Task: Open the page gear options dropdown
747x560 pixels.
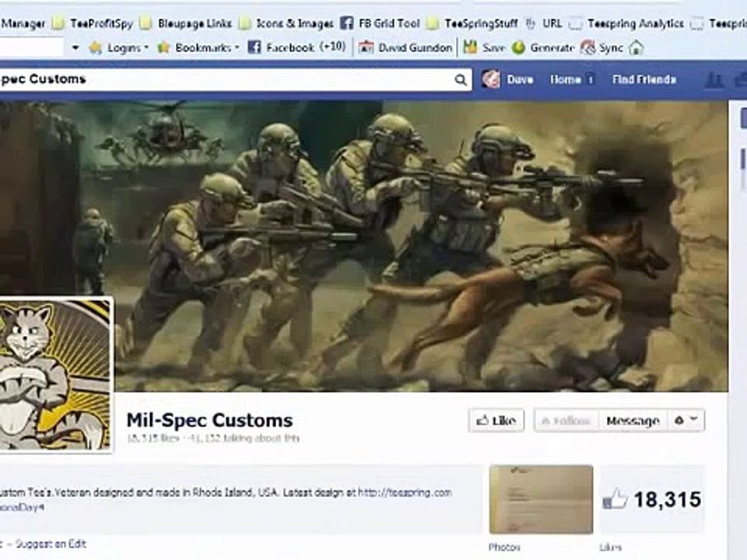Action: [686, 421]
